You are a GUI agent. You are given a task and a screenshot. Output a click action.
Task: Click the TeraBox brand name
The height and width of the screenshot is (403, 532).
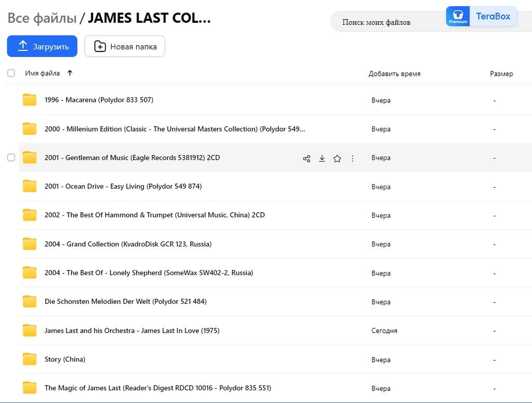tap(493, 16)
